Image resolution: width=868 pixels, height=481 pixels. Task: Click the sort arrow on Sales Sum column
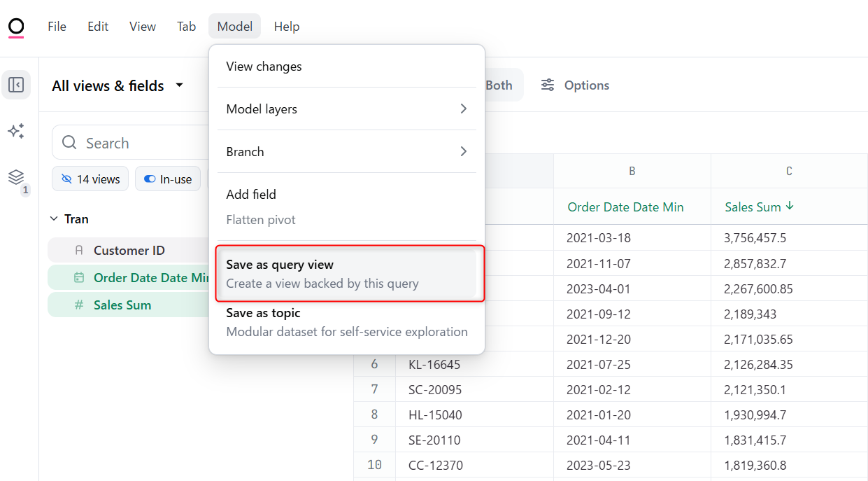(789, 207)
